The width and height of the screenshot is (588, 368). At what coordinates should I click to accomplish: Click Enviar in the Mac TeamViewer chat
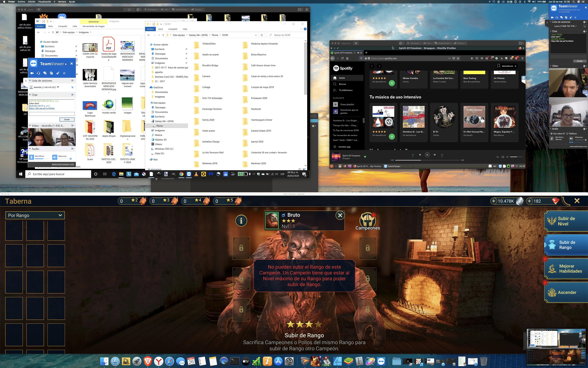tap(580, 61)
